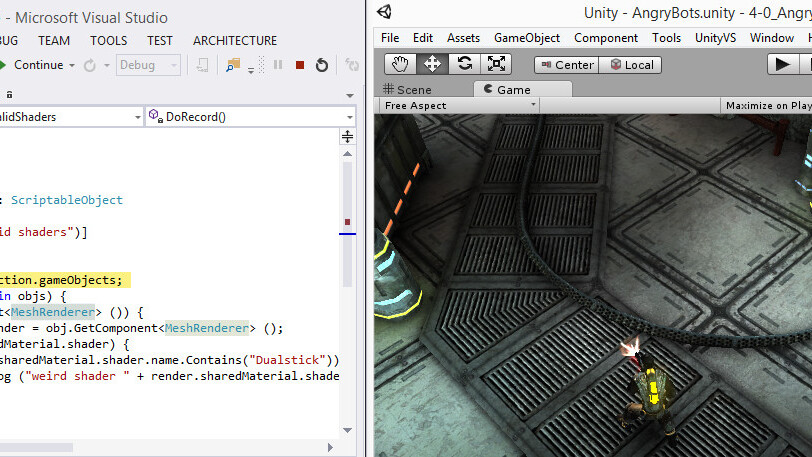Open Unity Component menu
This screenshot has width=812, height=457.
pos(606,38)
